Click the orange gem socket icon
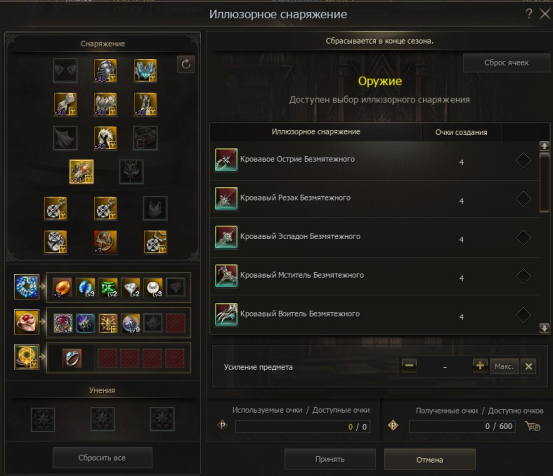 62,287
